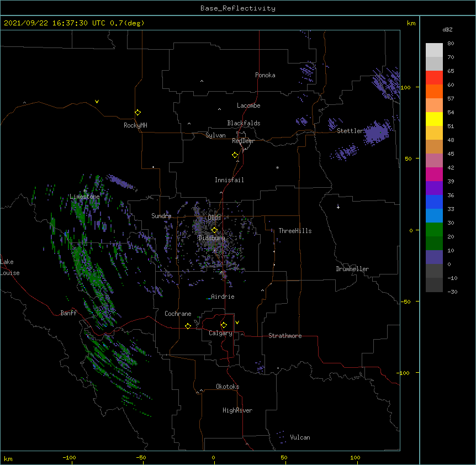Click the Vulcan town label
Viewport: 476px width, 465px height.
(x=300, y=437)
